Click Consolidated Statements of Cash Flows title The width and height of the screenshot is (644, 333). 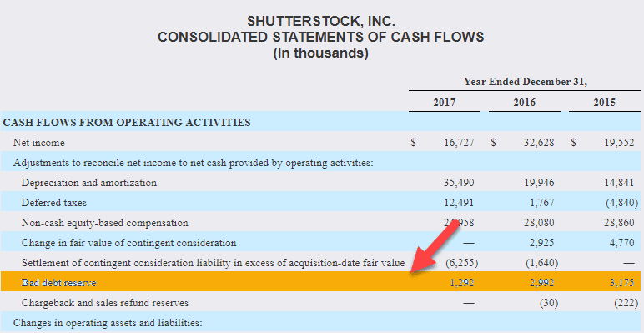pos(321,37)
